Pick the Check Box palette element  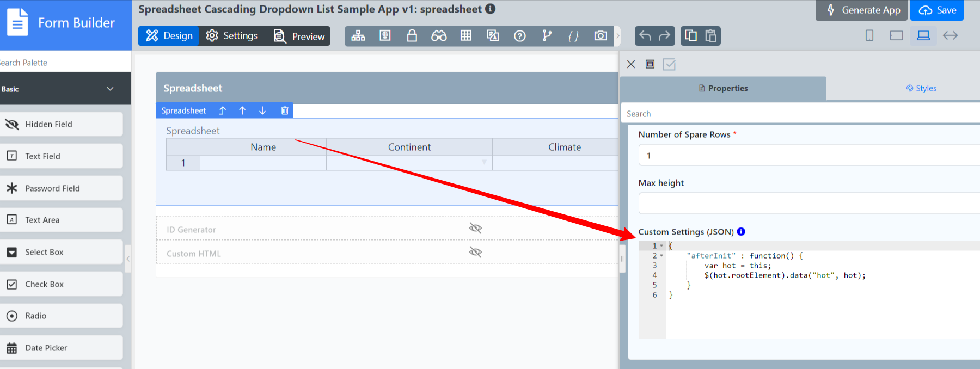(61, 284)
